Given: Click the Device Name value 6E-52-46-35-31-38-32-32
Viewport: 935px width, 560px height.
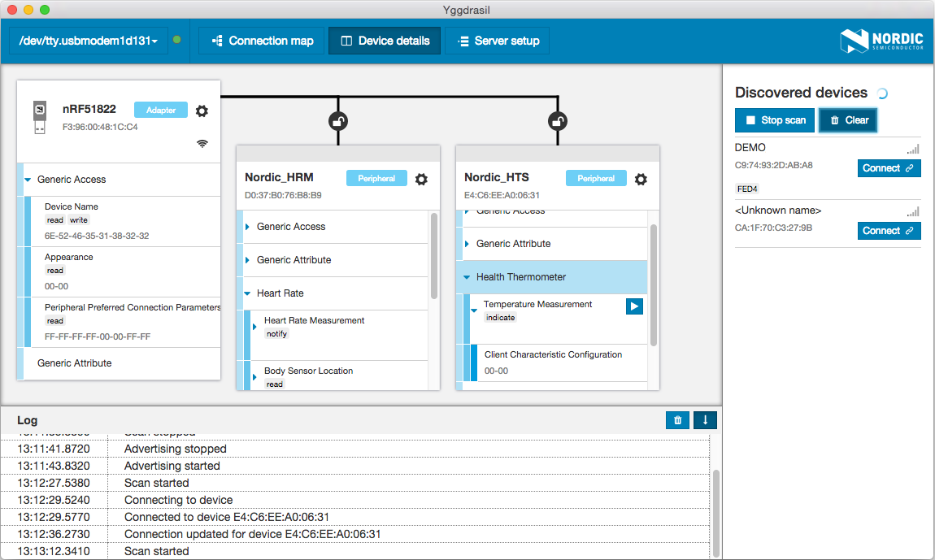Looking at the screenshot, I should pyautogui.click(x=97, y=237).
